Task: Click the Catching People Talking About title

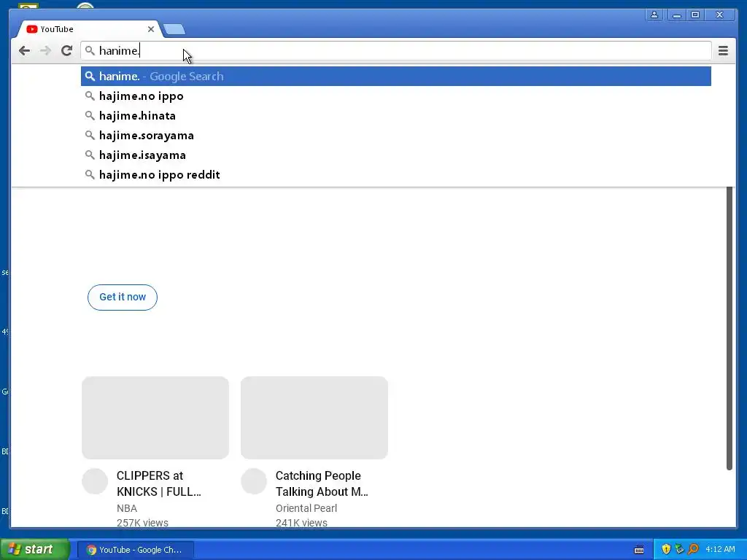Action: 322,483
